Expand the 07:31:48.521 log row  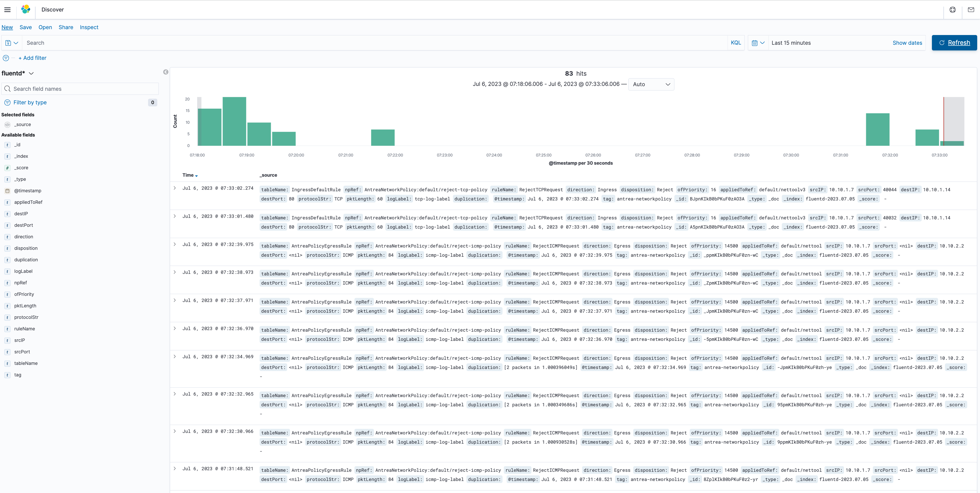[175, 469]
